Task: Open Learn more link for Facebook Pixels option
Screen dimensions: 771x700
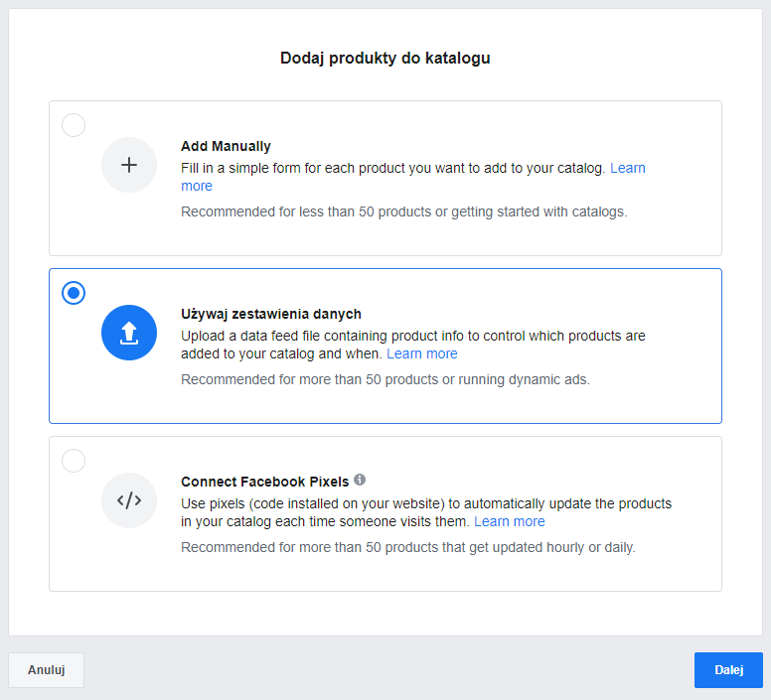Action: click(x=510, y=521)
